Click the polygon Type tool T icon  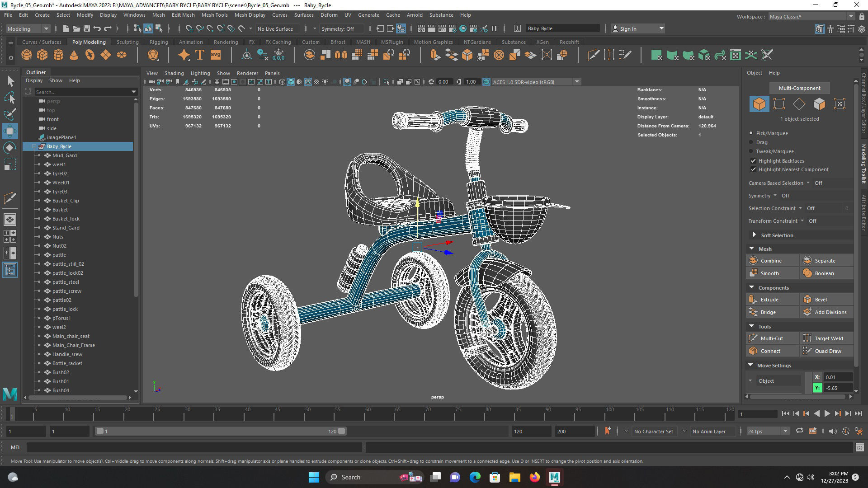tap(199, 55)
